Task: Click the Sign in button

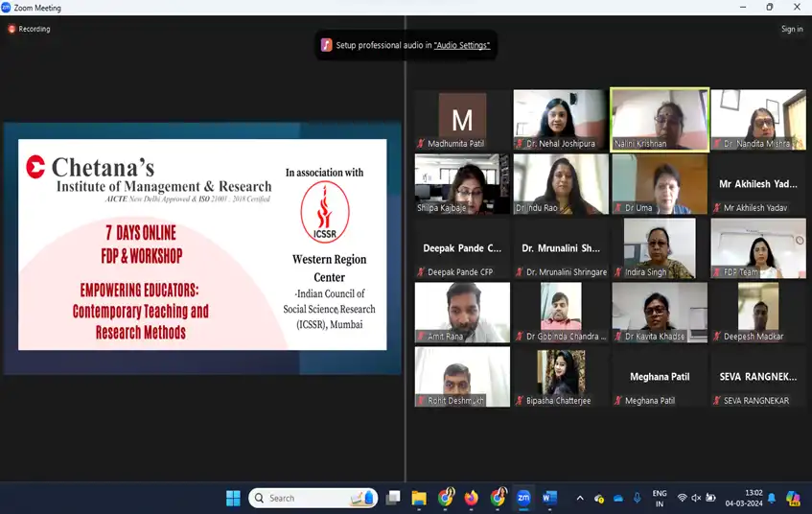Action: pyautogui.click(x=792, y=29)
